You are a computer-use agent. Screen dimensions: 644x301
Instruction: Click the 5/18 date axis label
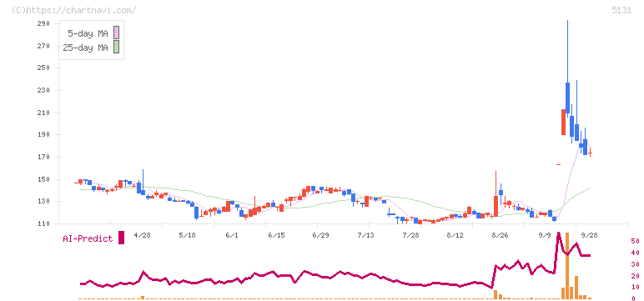(x=188, y=235)
